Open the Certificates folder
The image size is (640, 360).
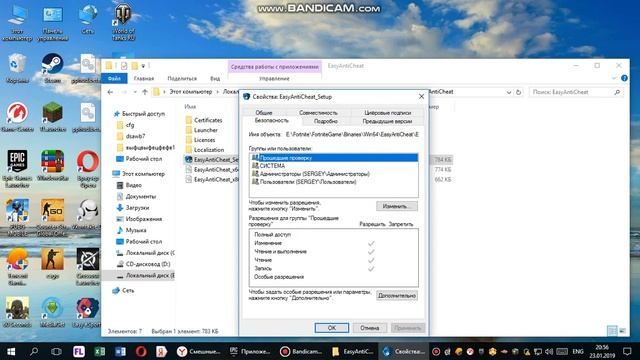tap(208, 120)
